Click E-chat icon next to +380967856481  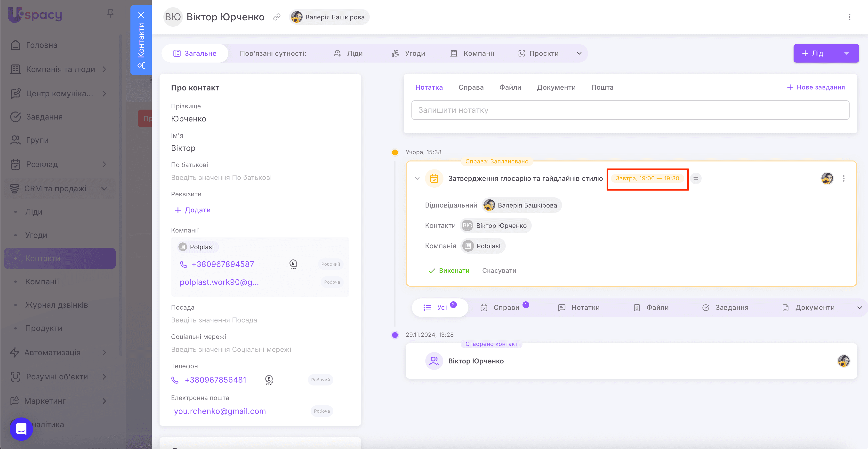(269, 380)
